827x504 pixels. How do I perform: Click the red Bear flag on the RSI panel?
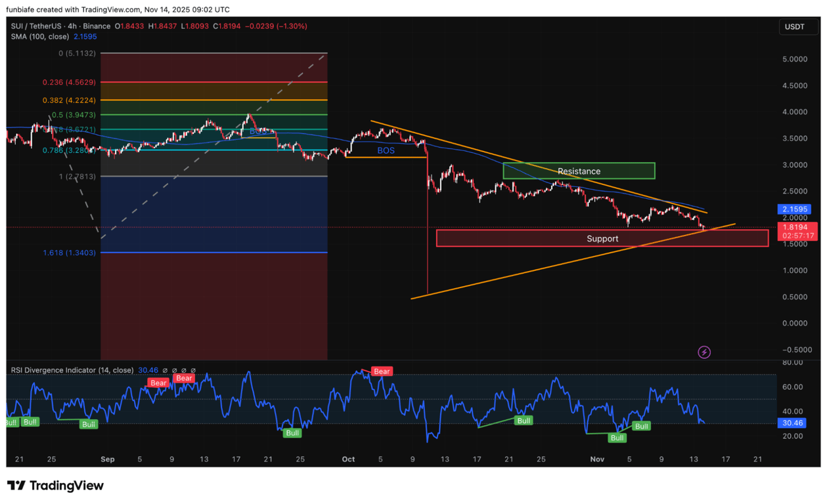(x=381, y=371)
